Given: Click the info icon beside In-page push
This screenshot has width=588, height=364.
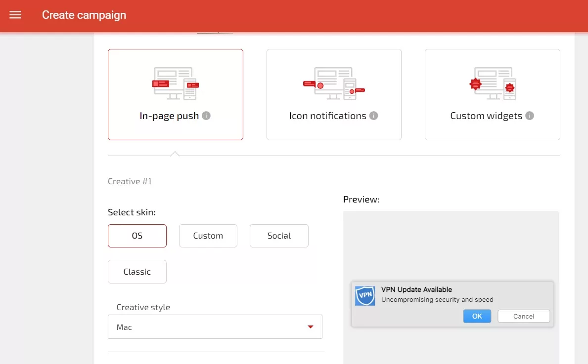Looking at the screenshot, I should coord(207,116).
